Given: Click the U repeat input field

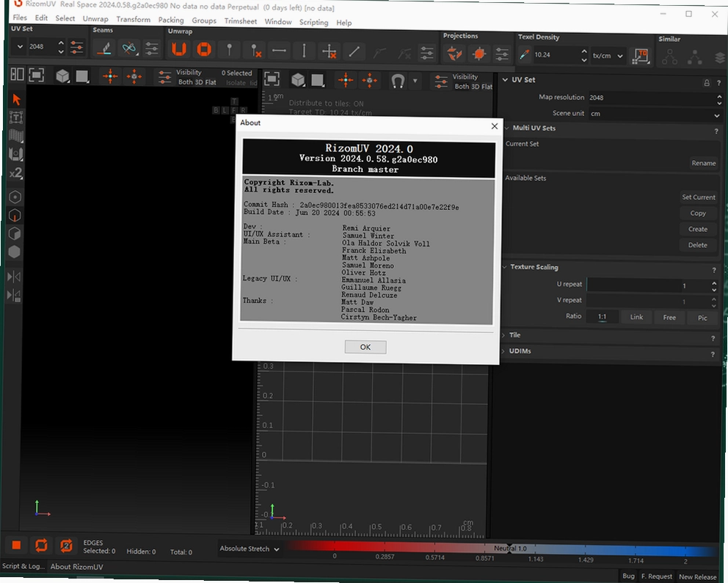Looking at the screenshot, I should click(x=648, y=285).
